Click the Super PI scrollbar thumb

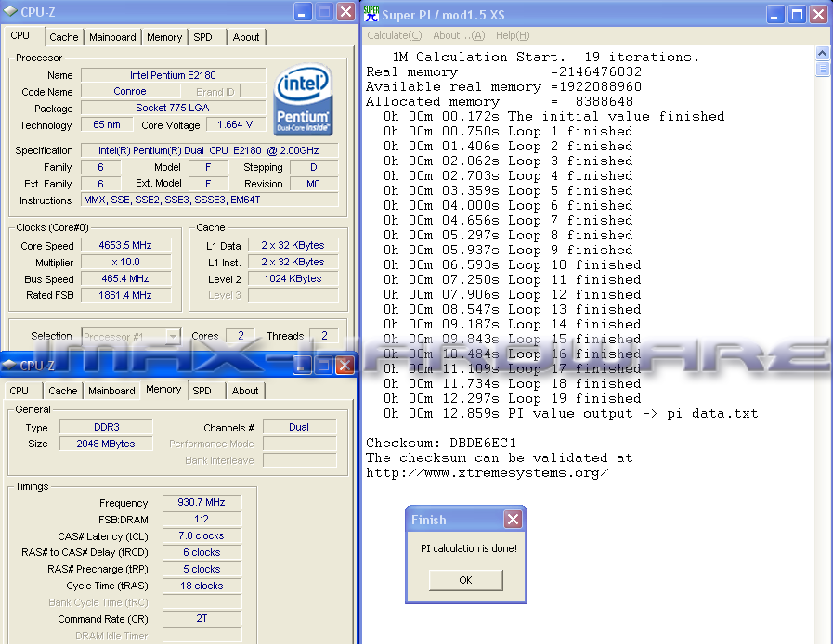822,69
